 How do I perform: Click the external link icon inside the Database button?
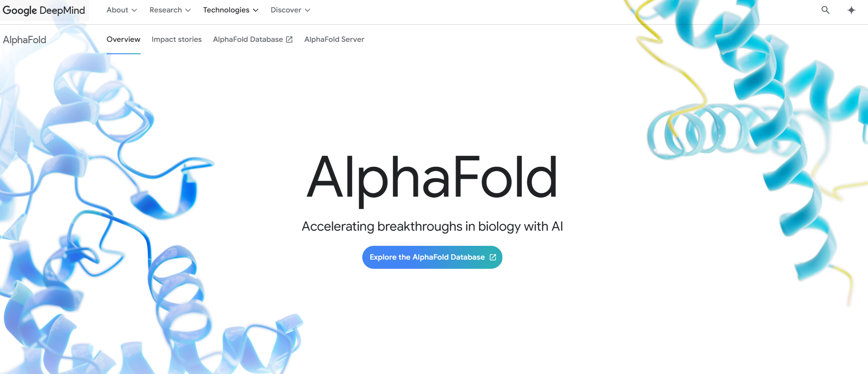[492, 257]
